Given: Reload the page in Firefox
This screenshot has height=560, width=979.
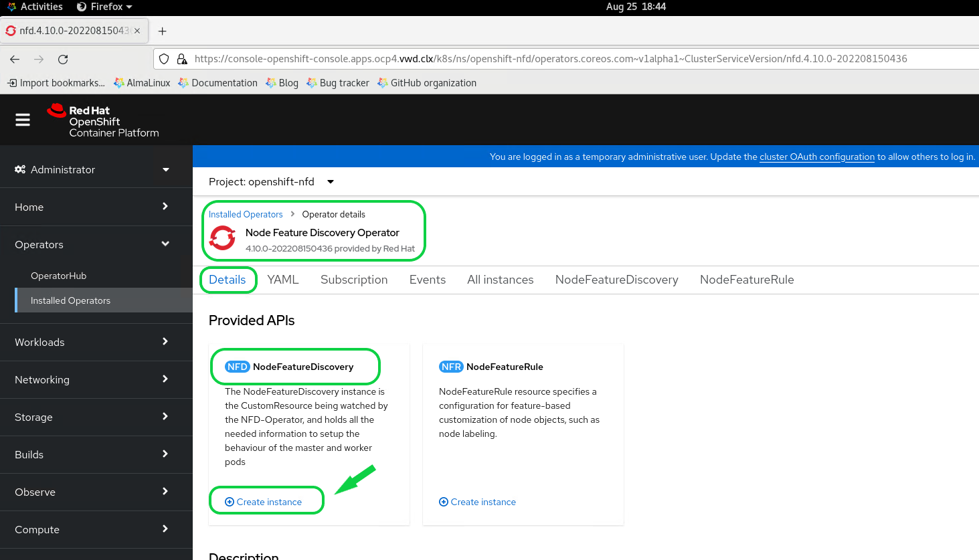Looking at the screenshot, I should [x=63, y=59].
